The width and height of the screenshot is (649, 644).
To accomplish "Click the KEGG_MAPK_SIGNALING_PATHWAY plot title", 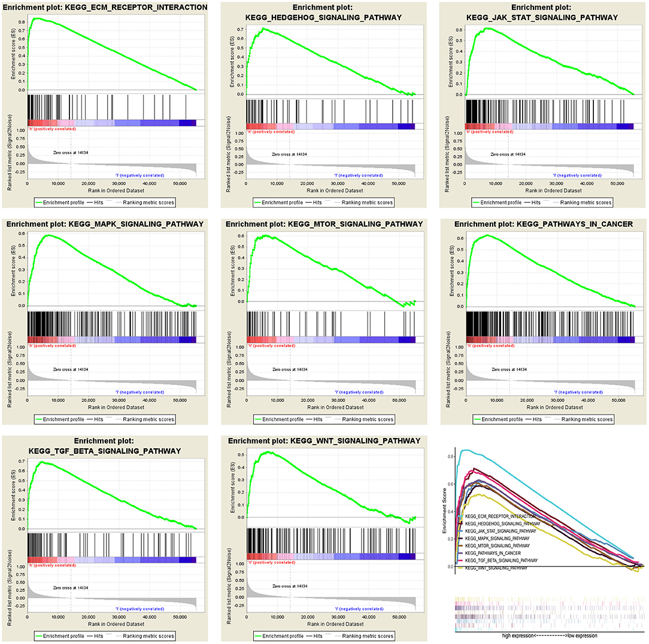I will pyautogui.click(x=105, y=224).
